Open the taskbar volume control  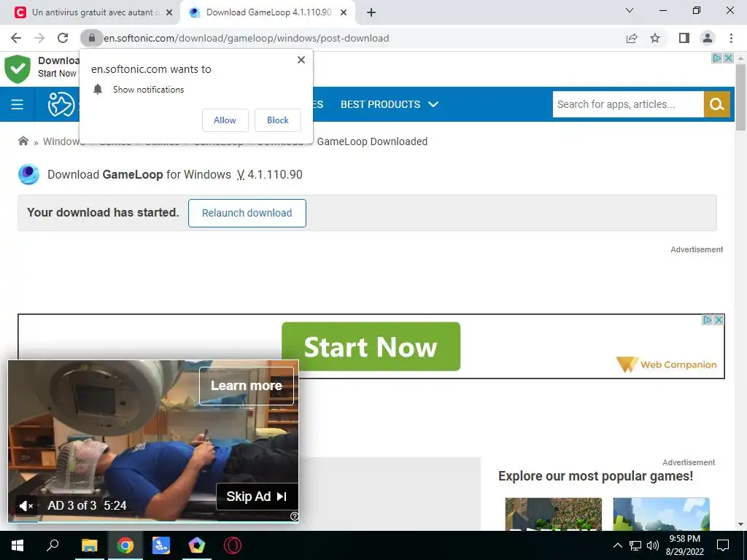[x=653, y=545]
